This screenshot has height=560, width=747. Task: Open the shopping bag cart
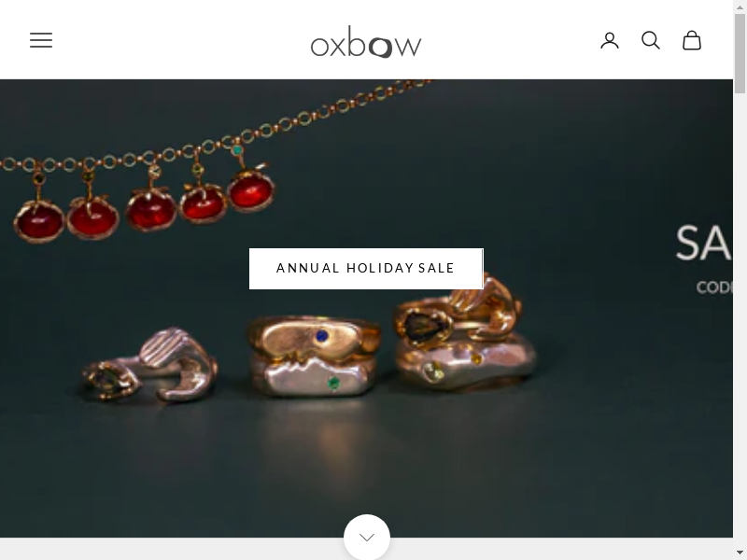click(692, 40)
